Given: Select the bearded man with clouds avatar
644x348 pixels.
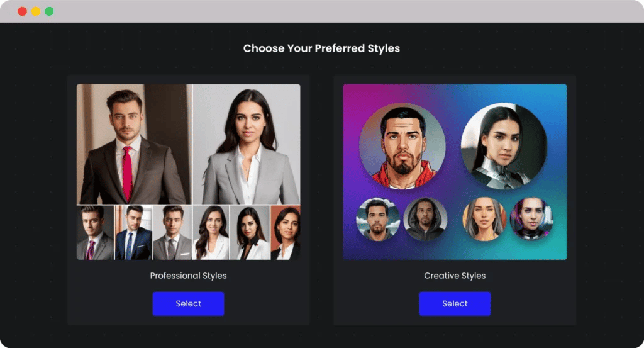Looking at the screenshot, I should (378, 219).
